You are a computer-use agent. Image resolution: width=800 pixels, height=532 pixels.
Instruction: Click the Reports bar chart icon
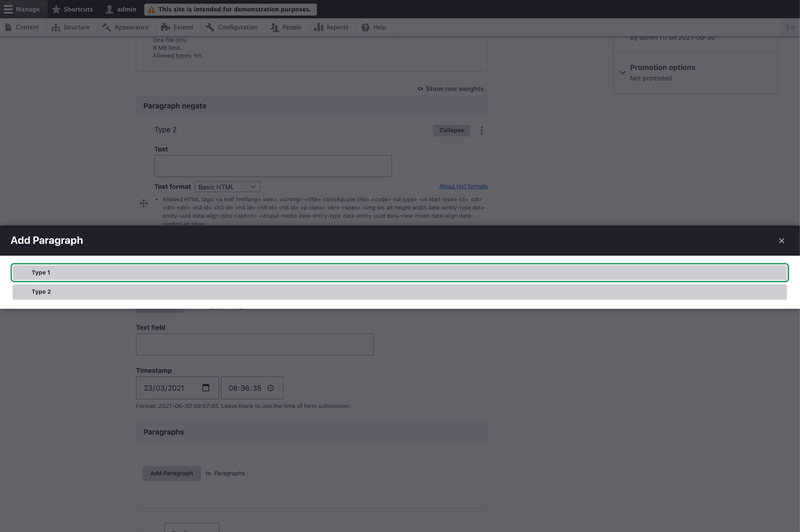(x=318, y=27)
